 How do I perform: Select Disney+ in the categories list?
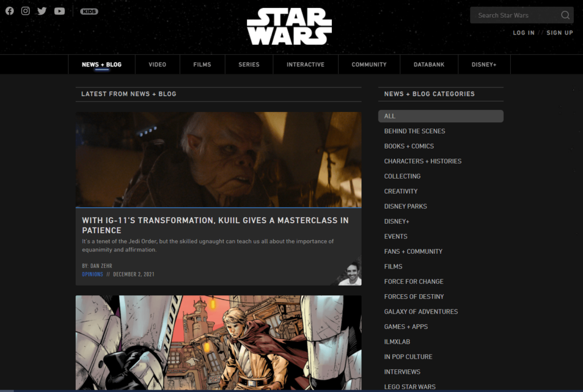pos(396,221)
